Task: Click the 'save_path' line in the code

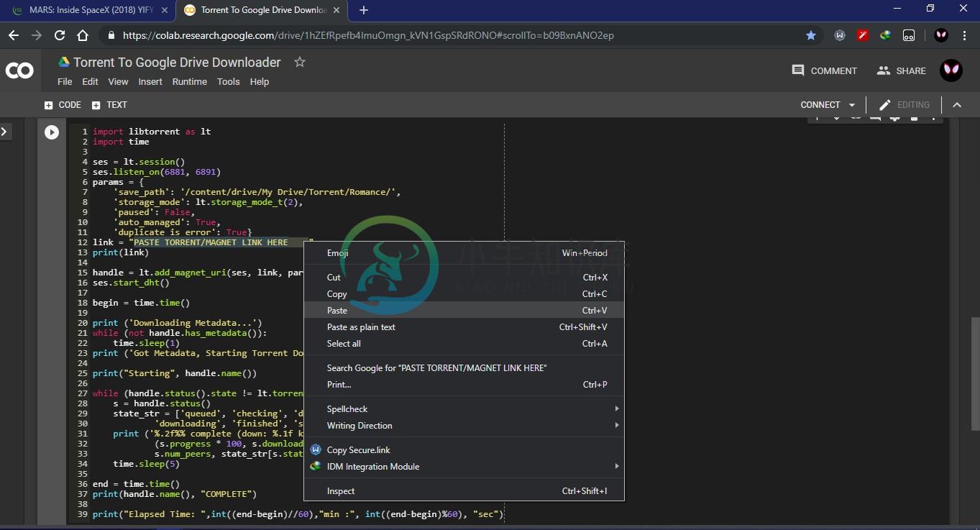Action: [257, 192]
